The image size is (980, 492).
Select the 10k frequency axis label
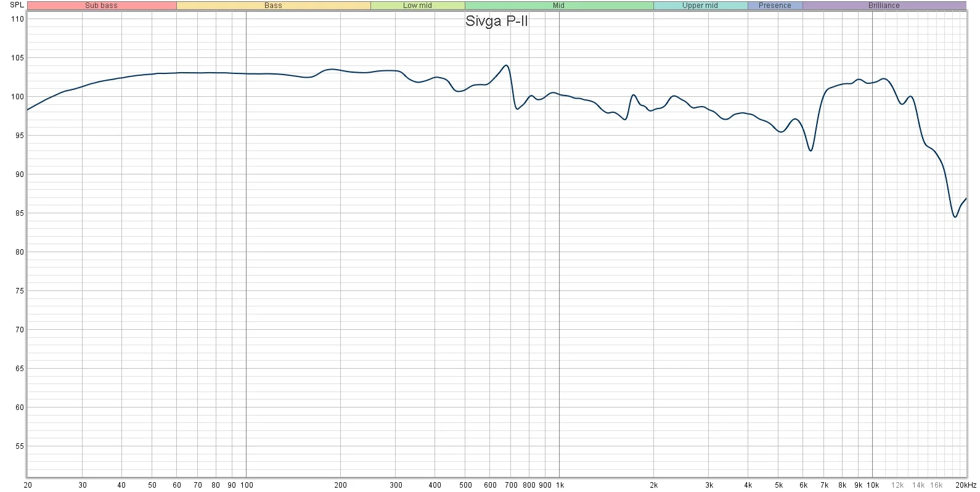click(873, 485)
